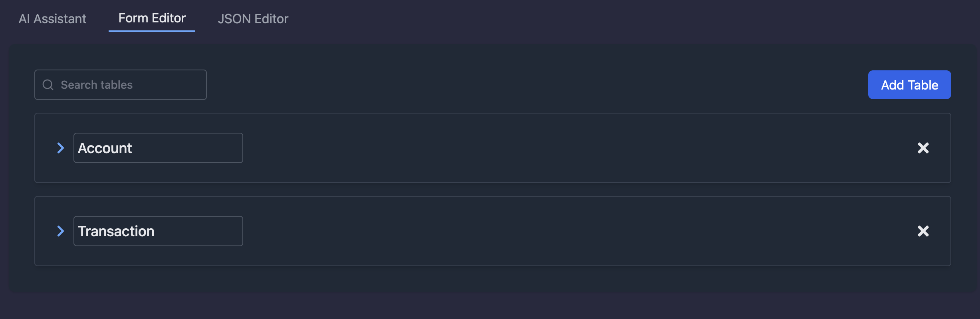Image resolution: width=980 pixels, height=319 pixels.
Task: Show Transaction table fields via arrow
Action: tap(60, 231)
